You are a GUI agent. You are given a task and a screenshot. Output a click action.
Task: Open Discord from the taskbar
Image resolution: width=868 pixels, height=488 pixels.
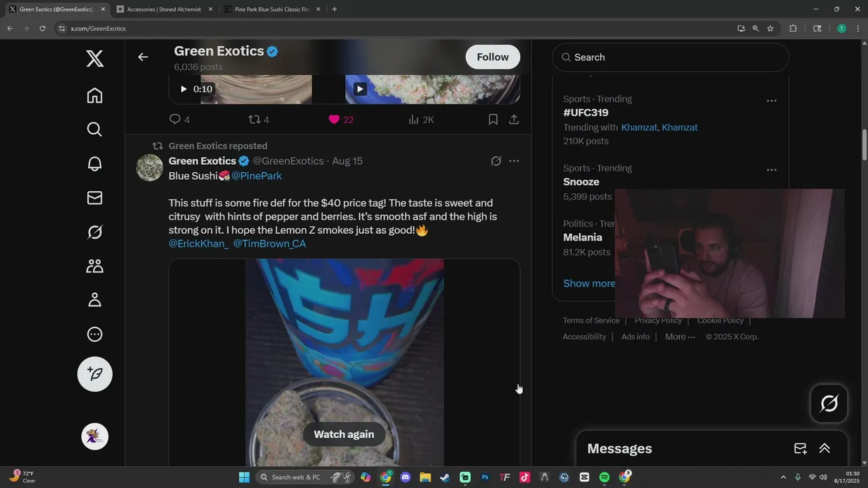406,477
